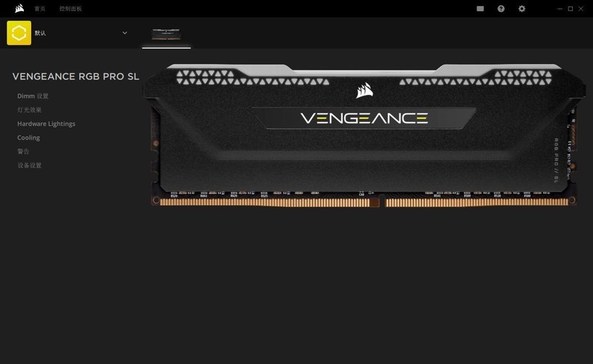Open Cooling menu item
593x364 pixels.
pos(28,138)
